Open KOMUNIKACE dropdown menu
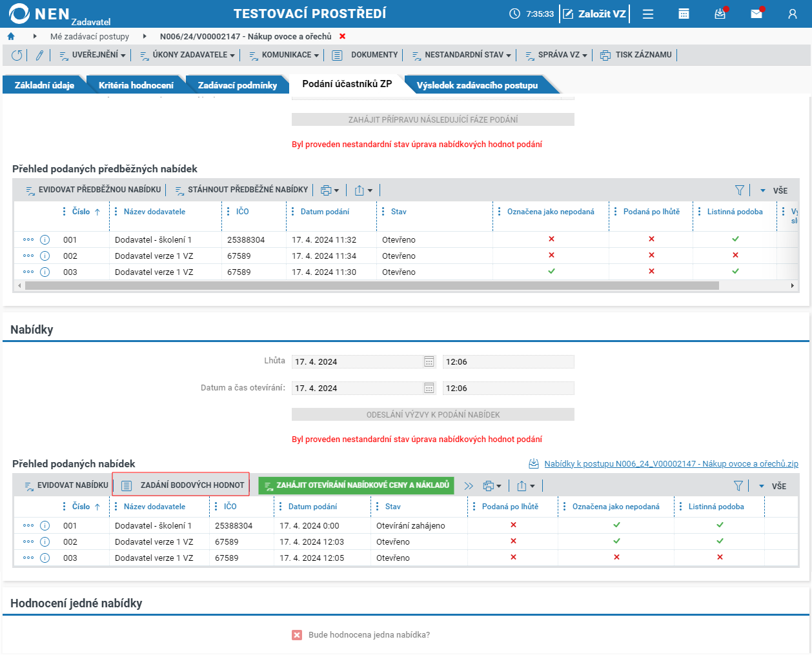 tap(284, 56)
